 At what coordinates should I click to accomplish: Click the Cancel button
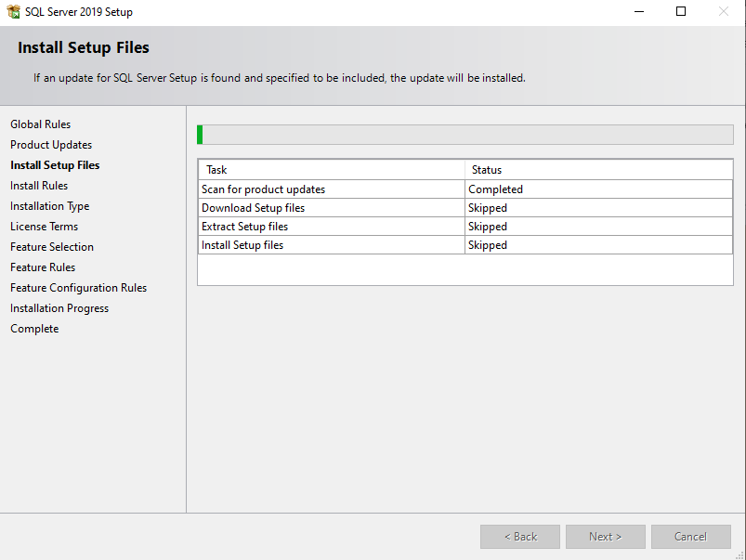click(x=691, y=537)
